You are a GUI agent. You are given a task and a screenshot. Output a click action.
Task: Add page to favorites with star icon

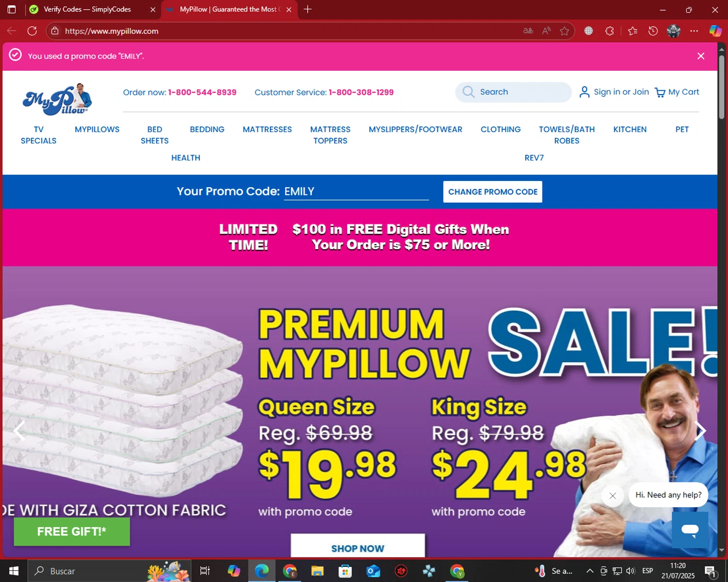[x=564, y=31]
